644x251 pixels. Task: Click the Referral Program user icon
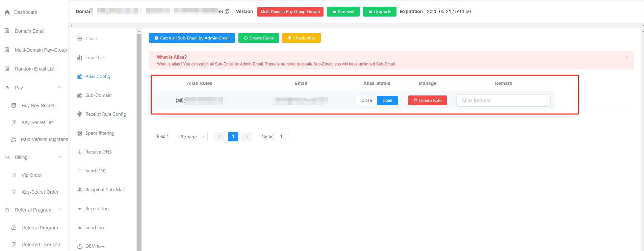point(14,228)
